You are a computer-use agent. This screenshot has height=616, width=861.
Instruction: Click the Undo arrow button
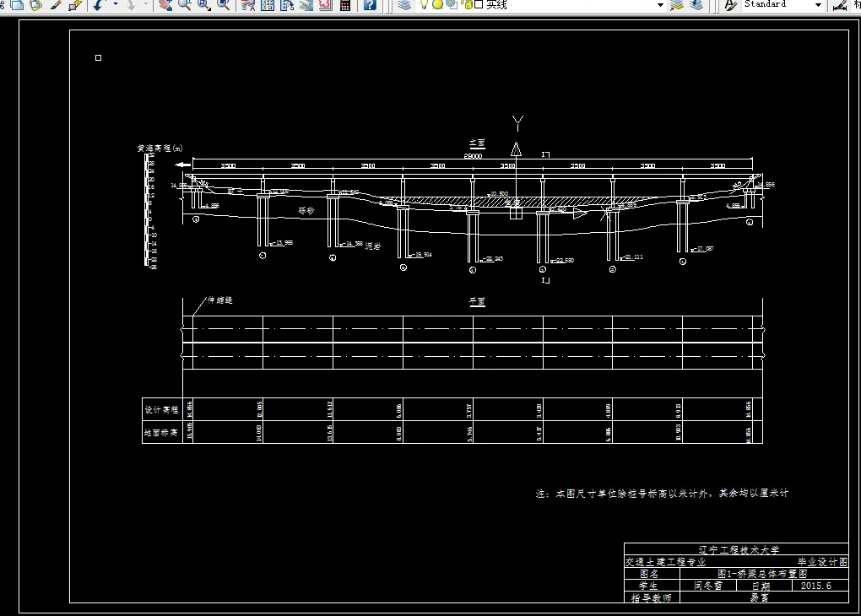pos(99,5)
